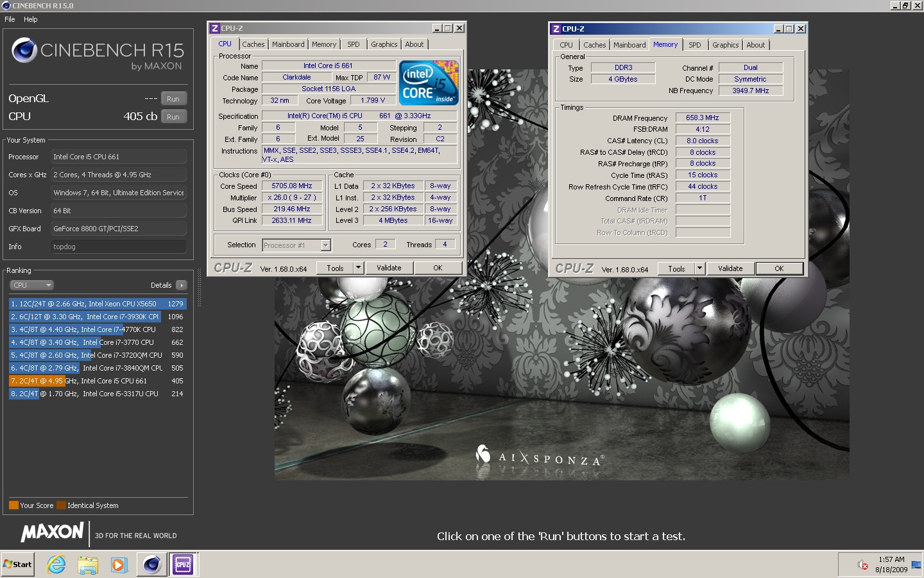Expand Tools dropdown arrow in Memory CPU-Z

coord(700,269)
